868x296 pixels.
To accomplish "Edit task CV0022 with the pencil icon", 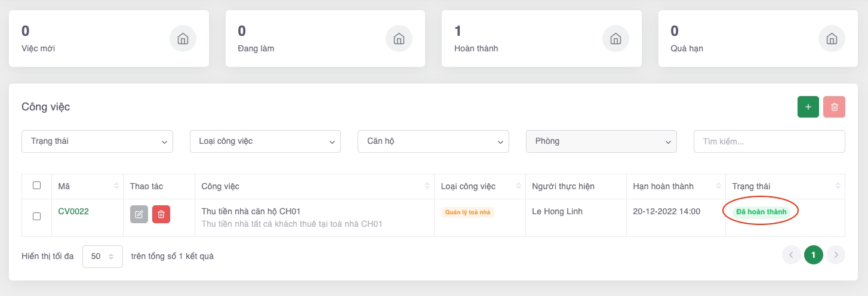I will click(x=139, y=214).
